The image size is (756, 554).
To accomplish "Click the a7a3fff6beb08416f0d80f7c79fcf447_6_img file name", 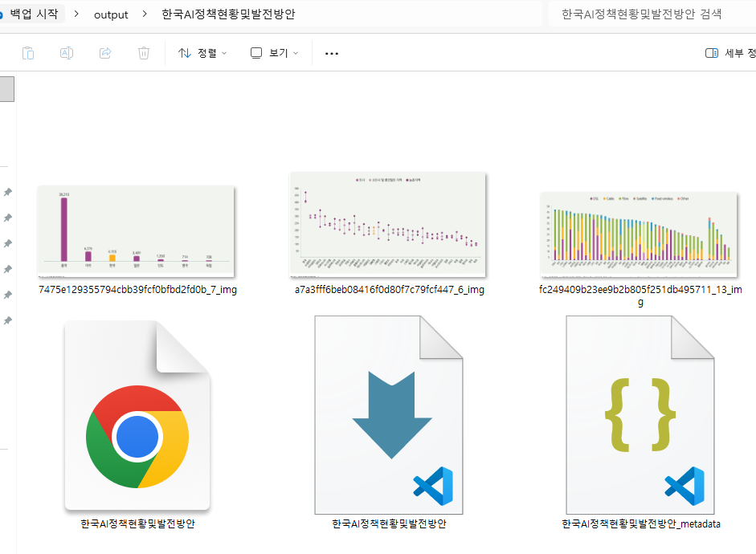I will (x=390, y=290).
